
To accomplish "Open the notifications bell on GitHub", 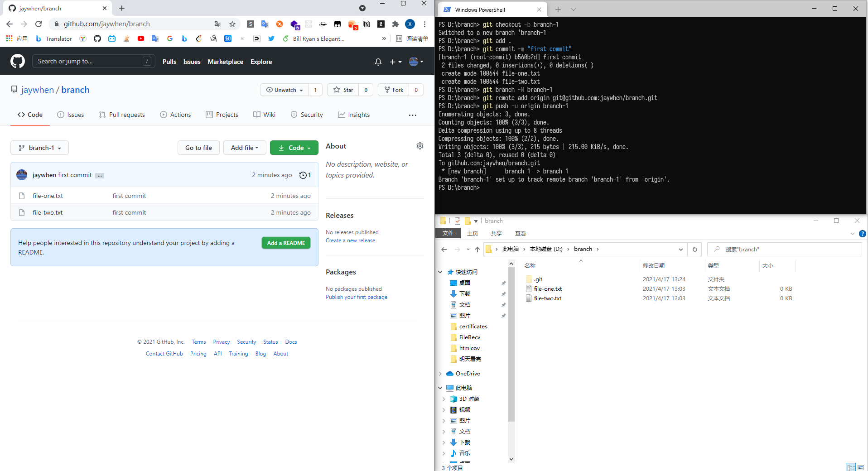I will [378, 62].
